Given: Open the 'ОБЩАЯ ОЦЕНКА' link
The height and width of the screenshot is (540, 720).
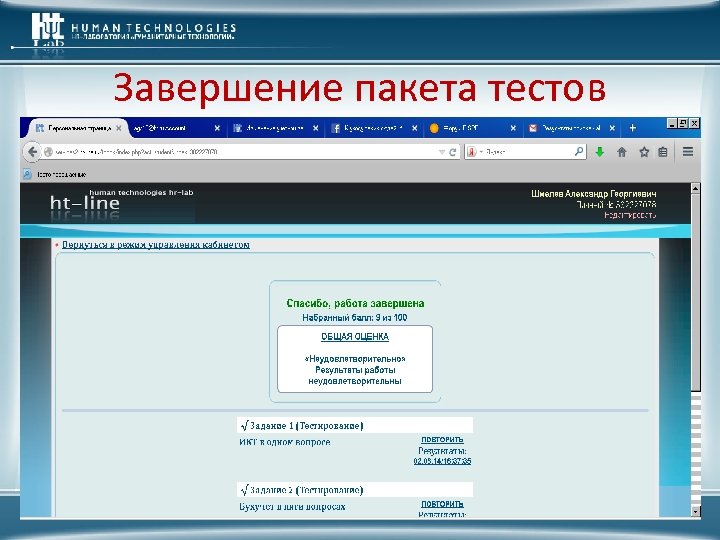Looking at the screenshot, I should 355,337.
